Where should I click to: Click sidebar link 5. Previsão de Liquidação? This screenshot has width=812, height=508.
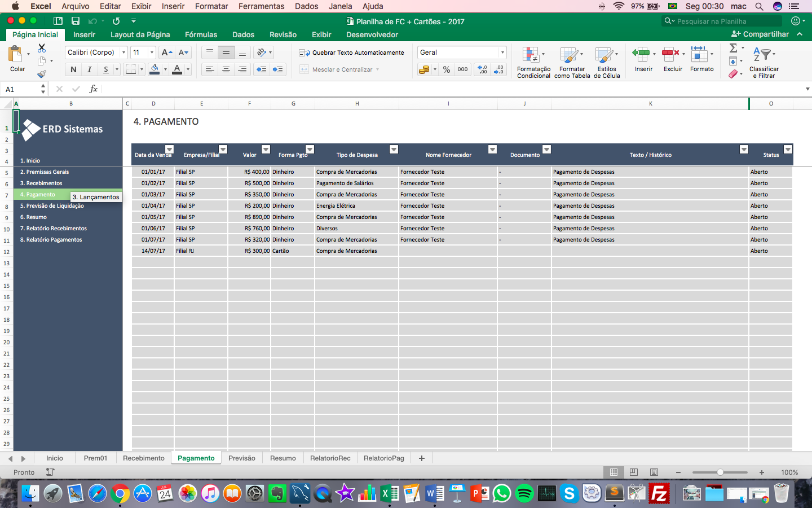[52, 206]
